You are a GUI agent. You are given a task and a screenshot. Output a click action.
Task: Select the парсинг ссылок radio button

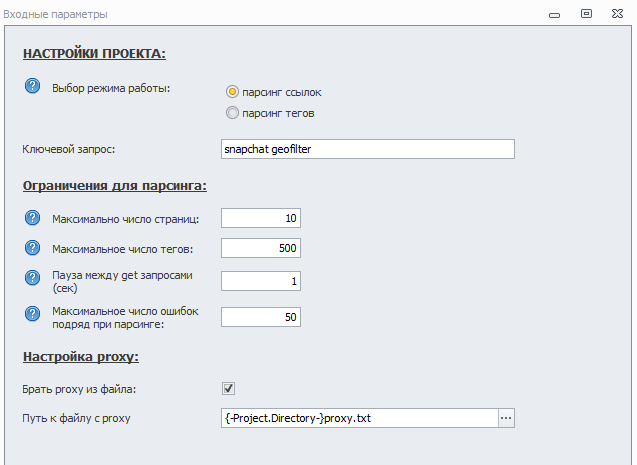(x=233, y=92)
